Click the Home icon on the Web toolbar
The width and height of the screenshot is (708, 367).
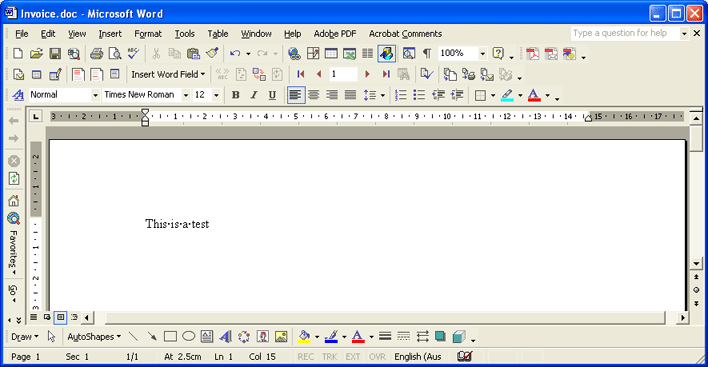pyautogui.click(x=14, y=201)
